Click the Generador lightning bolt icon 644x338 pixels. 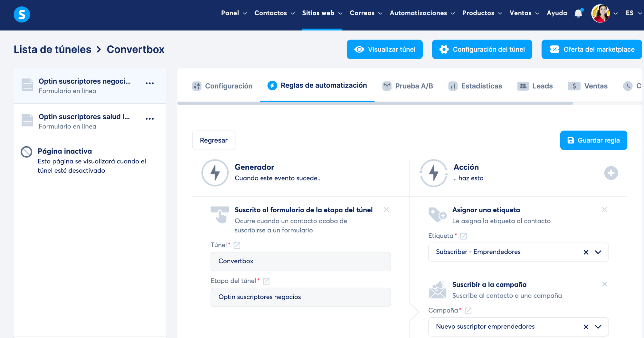click(x=215, y=173)
